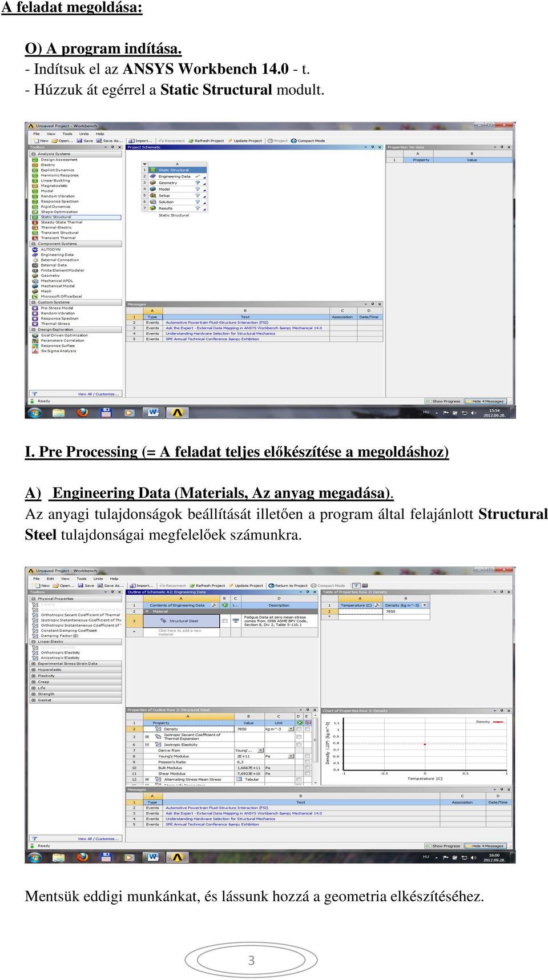Open the Edit menu in the lower Workbench window
The height and width of the screenshot is (980, 548).
50,579
